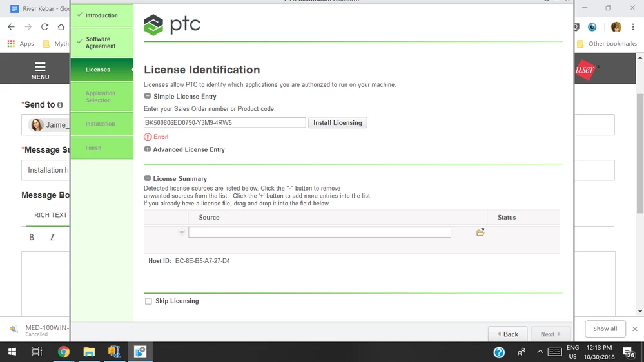Remove license source with the minus icon
Screen dimensions: 644x362
pyautogui.click(x=182, y=232)
